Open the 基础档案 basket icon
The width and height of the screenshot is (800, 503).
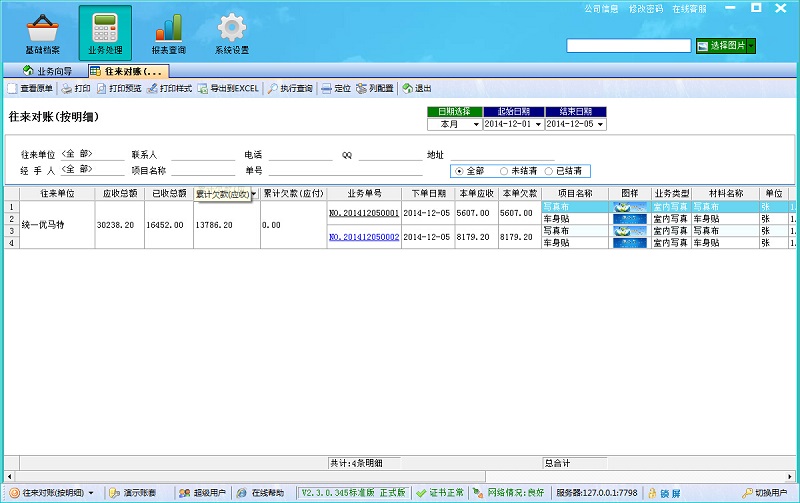[42, 28]
